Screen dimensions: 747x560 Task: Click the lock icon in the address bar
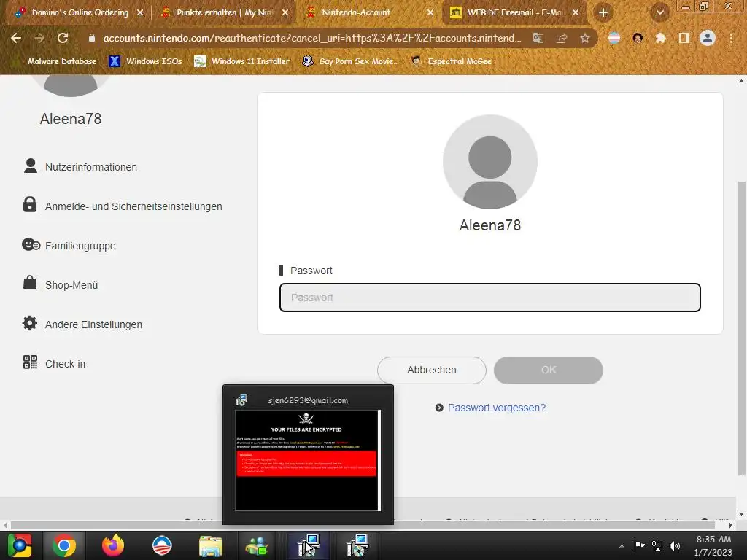92,38
